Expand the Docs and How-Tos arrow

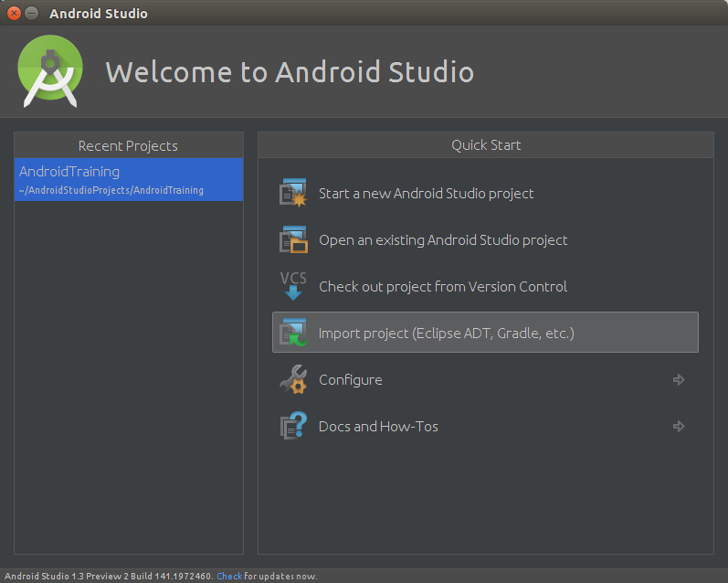click(679, 426)
